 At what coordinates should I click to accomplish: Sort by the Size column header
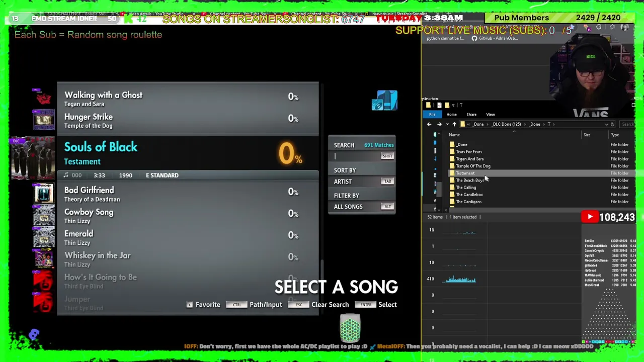click(x=587, y=135)
